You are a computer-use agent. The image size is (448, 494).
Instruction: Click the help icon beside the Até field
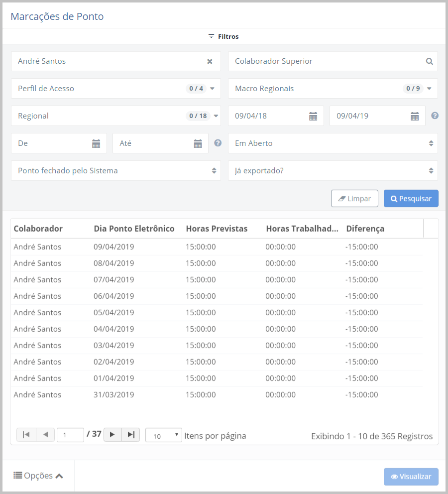point(218,143)
